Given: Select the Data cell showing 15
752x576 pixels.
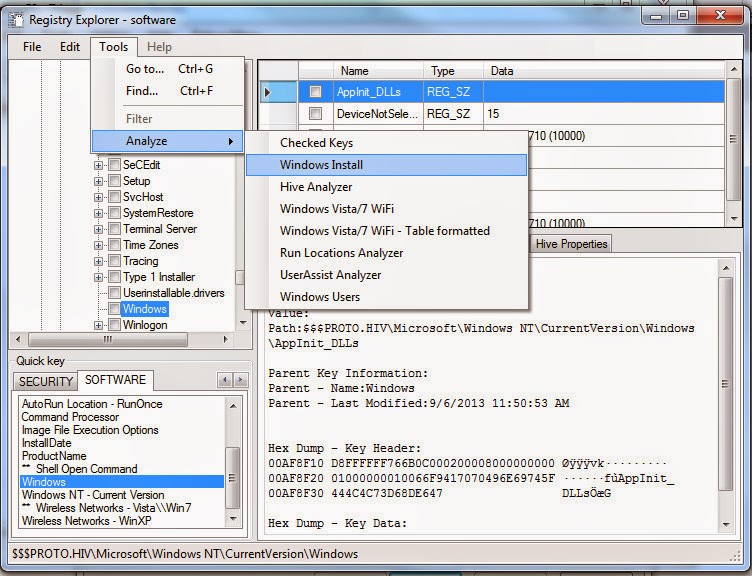Looking at the screenshot, I should coord(604,114).
